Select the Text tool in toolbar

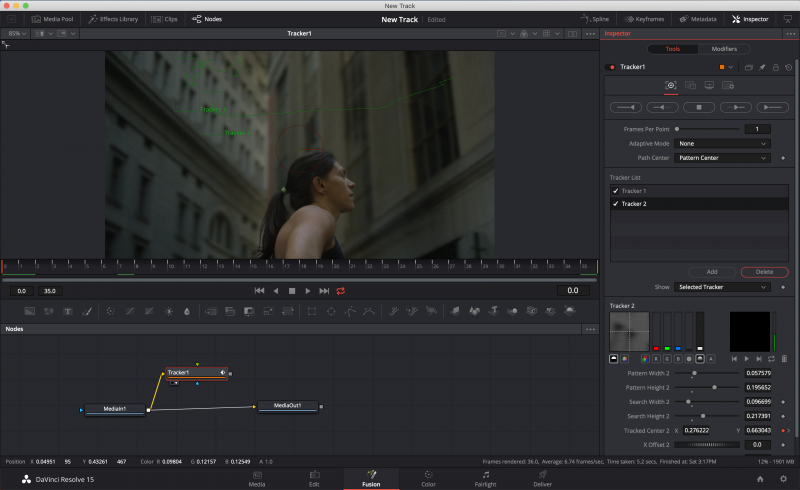[67, 311]
